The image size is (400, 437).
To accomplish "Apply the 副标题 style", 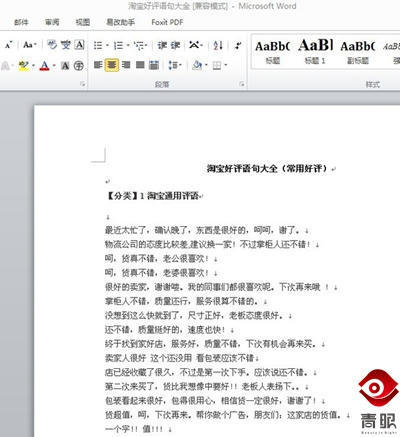I will point(358,51).
